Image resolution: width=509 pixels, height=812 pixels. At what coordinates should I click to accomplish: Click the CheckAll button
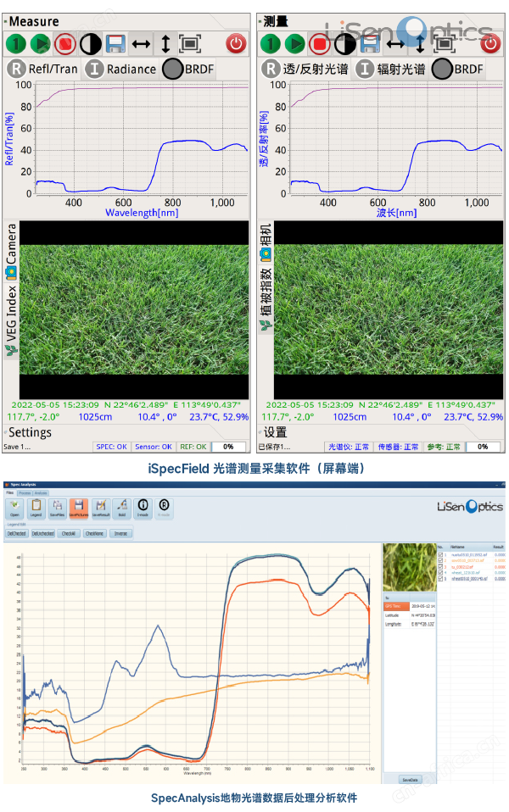[x=69, y=533]
